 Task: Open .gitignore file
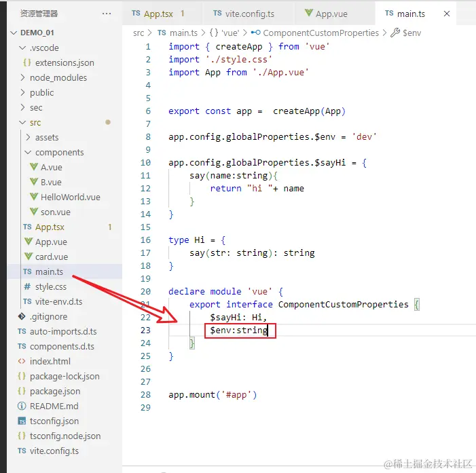49,316
